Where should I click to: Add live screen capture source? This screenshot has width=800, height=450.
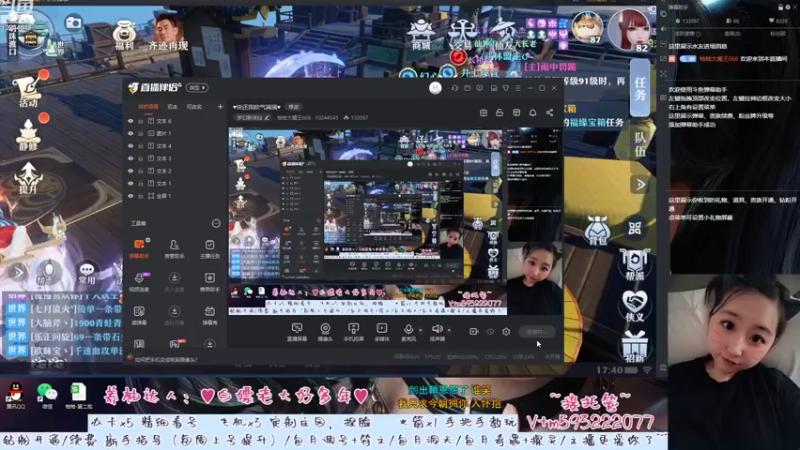coord(297,332)
